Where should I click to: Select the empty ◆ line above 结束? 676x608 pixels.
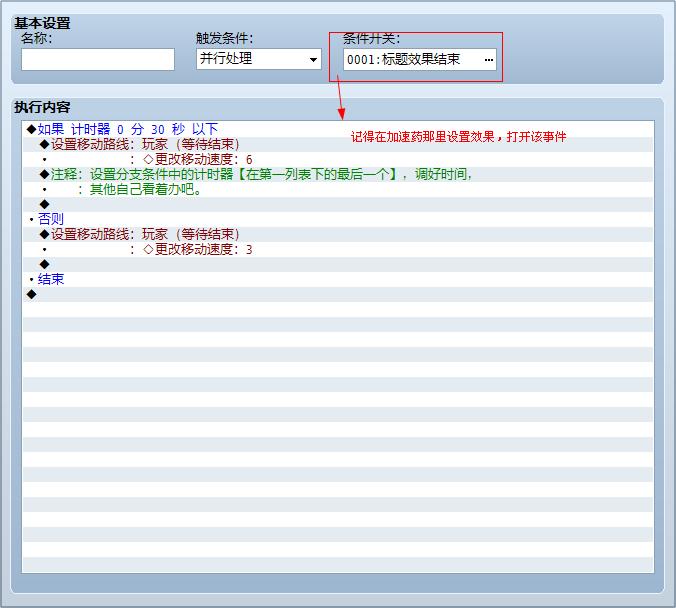338,264
